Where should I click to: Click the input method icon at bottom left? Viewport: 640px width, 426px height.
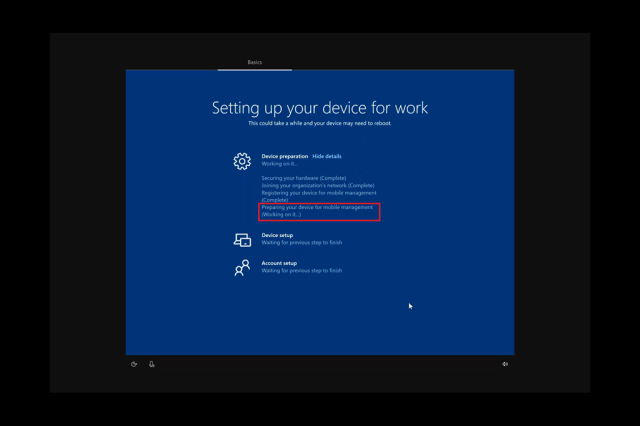152,364
